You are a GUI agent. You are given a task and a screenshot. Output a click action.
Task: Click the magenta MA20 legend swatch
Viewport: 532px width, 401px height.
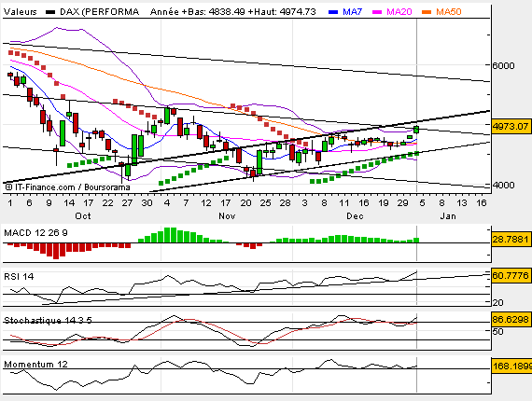[377, 12]
